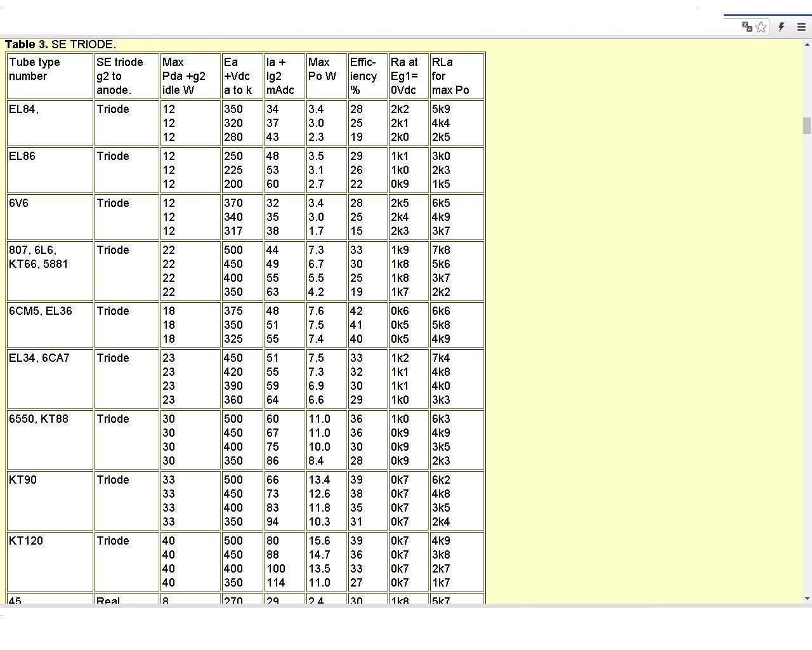
Task: Click the translate page icon
Action: point(747,27)
